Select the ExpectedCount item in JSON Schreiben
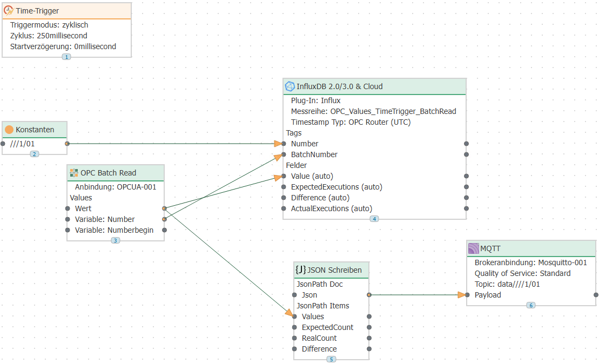Screen dimensions: 599x364 327,327
